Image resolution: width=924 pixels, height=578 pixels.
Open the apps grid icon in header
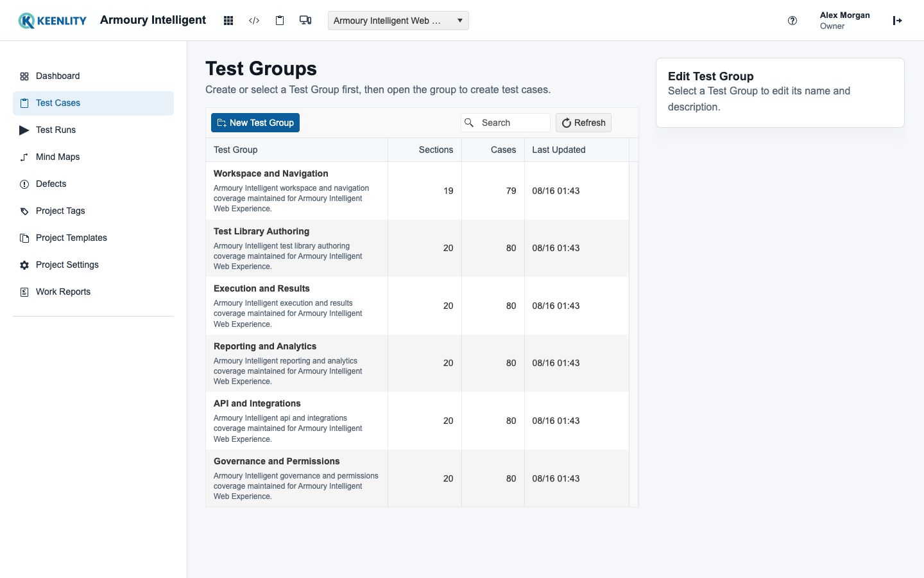pos(228,21)
